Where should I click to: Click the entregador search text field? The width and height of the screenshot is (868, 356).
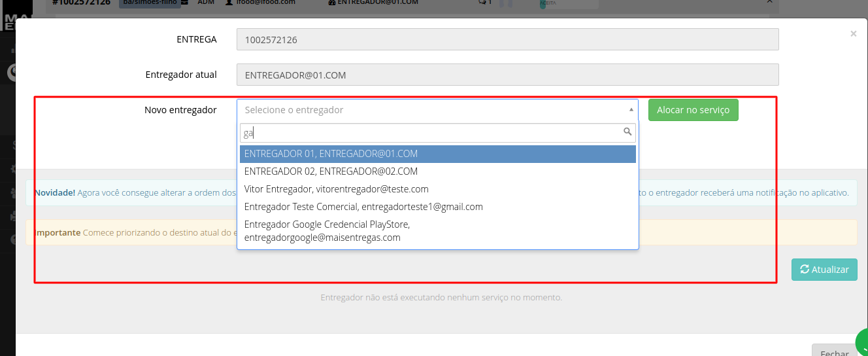point(437,133)
